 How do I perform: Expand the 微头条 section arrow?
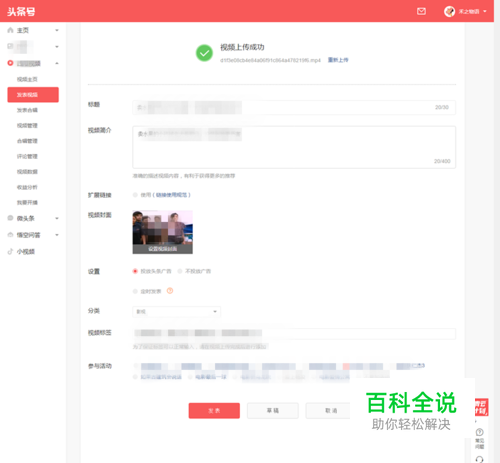point(57,219)
